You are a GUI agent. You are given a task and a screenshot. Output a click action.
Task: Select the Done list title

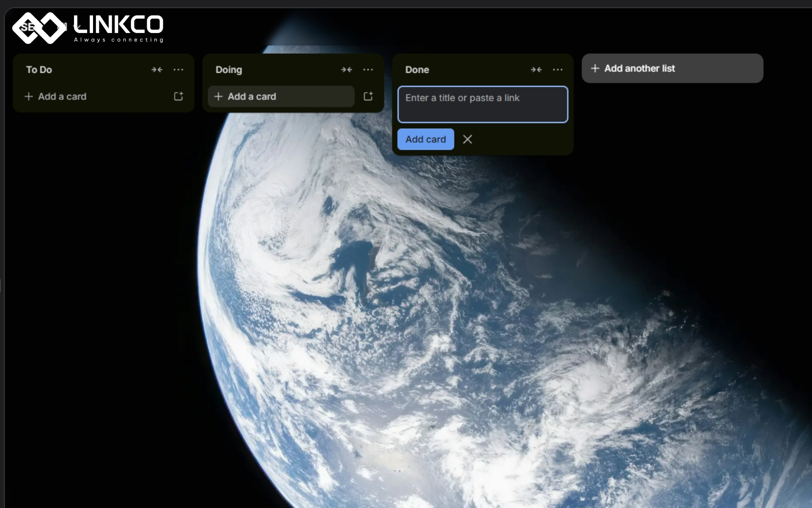(417, 70)
